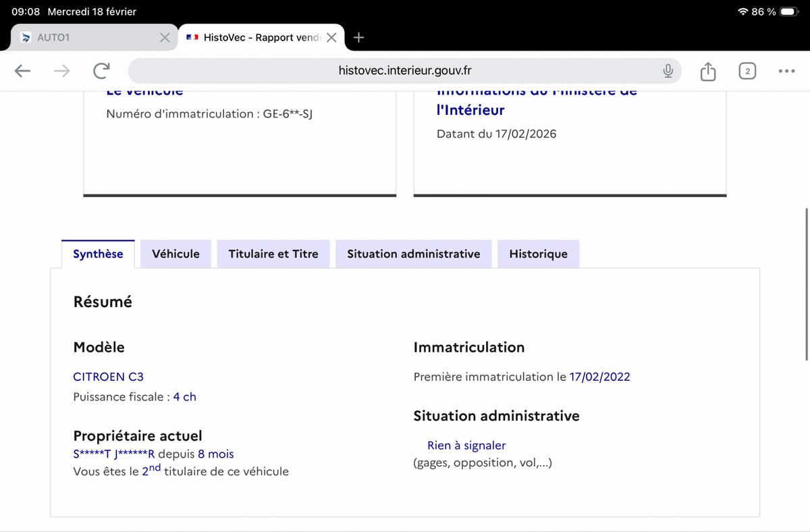The height and width of the screenshot is (532, 810).
Task: Open the Titulaire et Titre tab
Action: (x=273, y=254)
